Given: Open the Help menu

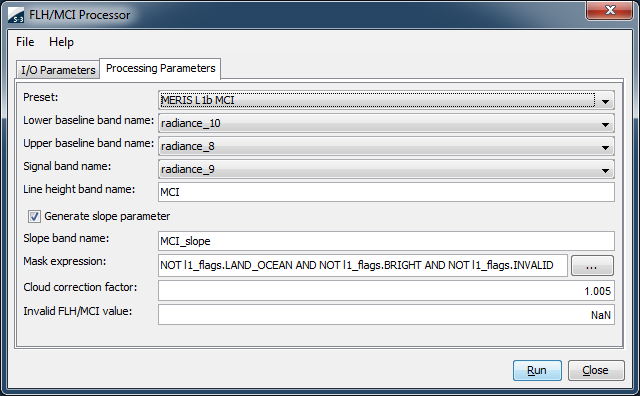Looking at the screenshot, I should 61,42.
